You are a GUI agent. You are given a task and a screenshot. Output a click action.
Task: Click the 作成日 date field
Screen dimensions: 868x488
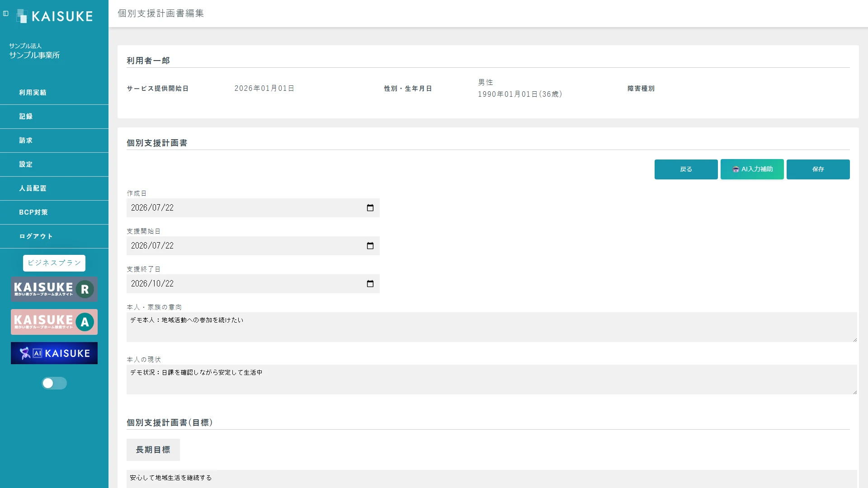coord(253,208)
